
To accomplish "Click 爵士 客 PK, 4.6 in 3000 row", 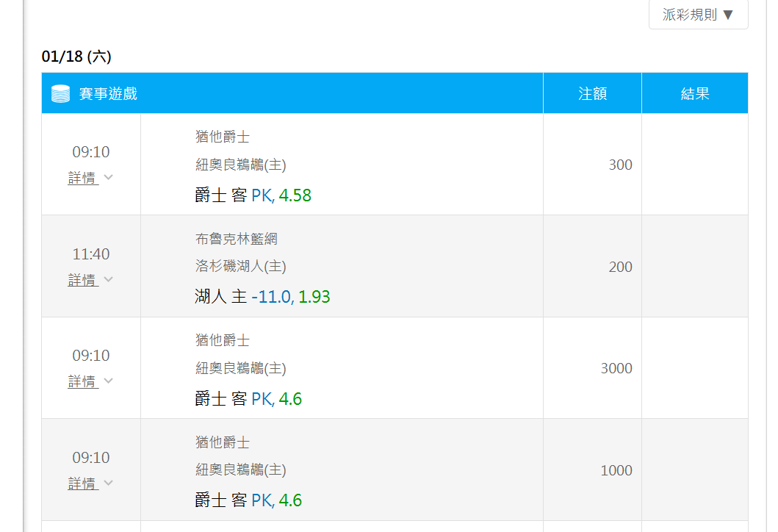I will [248, 398].
